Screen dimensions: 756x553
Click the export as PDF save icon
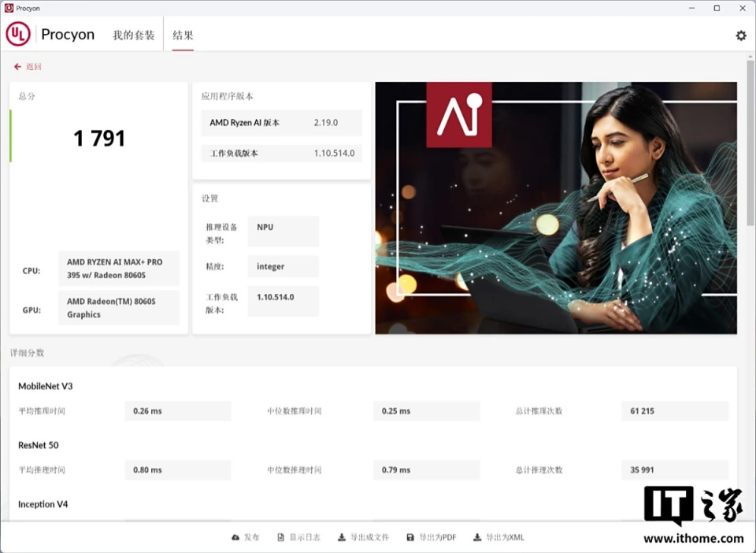coord(409,536)
